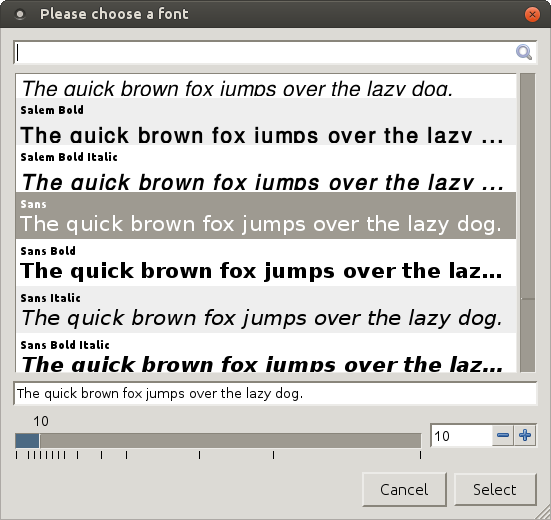Pick the Sans Bold Italic font

click(x=266, y=352)
